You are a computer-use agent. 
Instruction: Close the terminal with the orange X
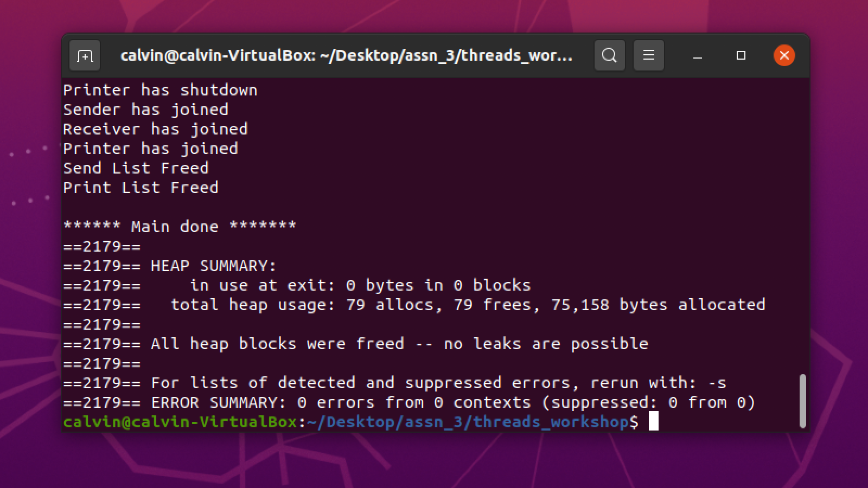tap(784, 55)
